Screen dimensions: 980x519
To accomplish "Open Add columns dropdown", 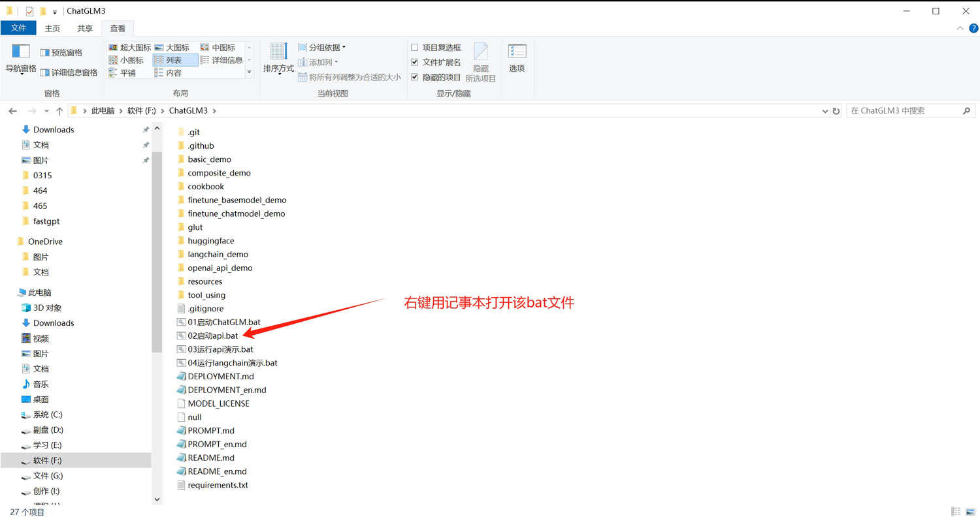I will [318, 62].
